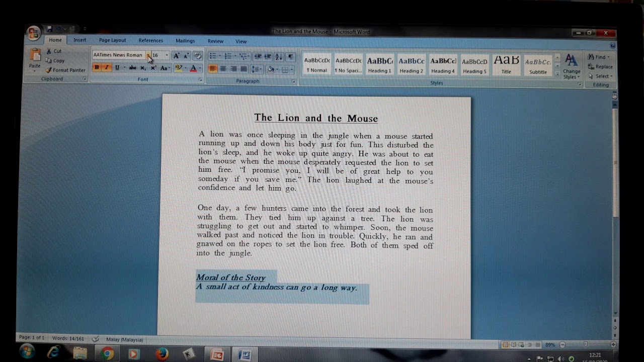Click the red font color button
This screenshot has width=644, height=362.
click(193, 68)
